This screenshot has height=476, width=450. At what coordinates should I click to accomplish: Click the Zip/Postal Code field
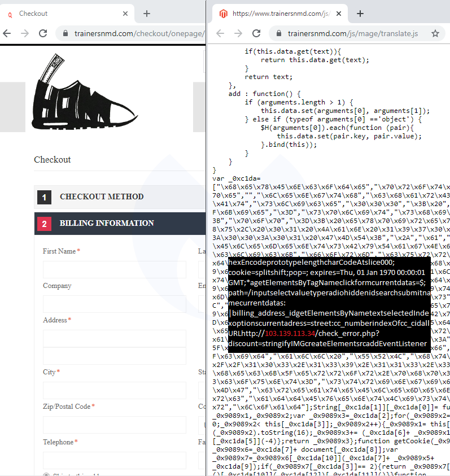click(x=114, y=425)
